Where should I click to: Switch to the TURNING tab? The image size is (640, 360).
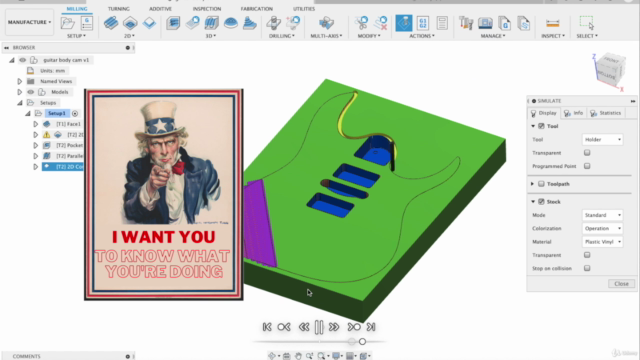119,9
